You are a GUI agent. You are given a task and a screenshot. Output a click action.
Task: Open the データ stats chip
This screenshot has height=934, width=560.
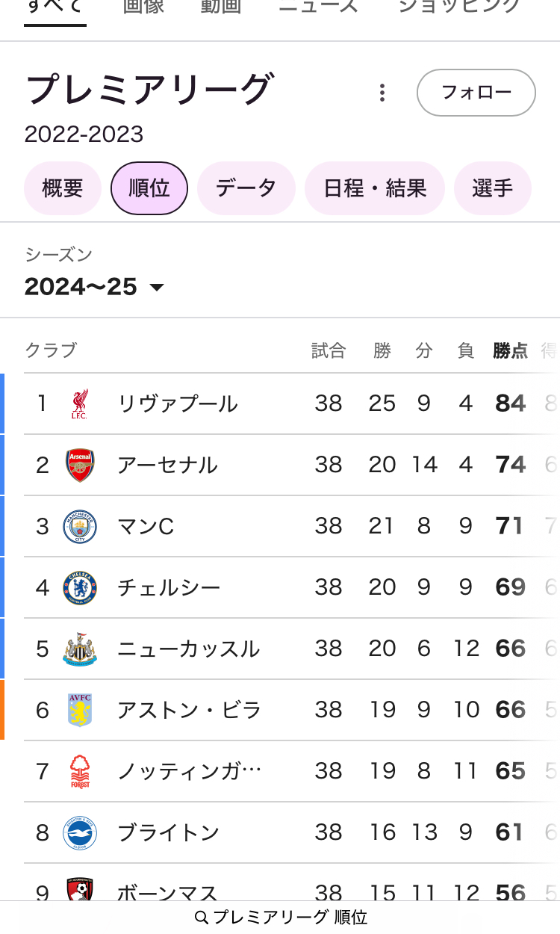click(246, 188)
